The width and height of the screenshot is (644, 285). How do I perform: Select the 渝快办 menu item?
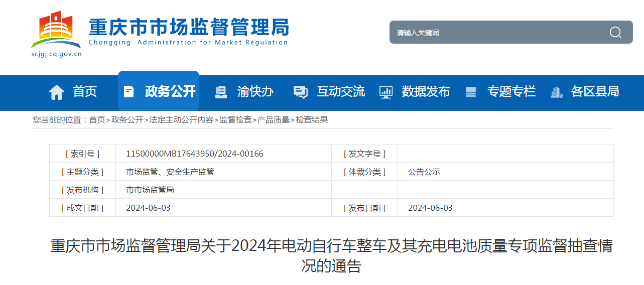click(x=255, y=91)
